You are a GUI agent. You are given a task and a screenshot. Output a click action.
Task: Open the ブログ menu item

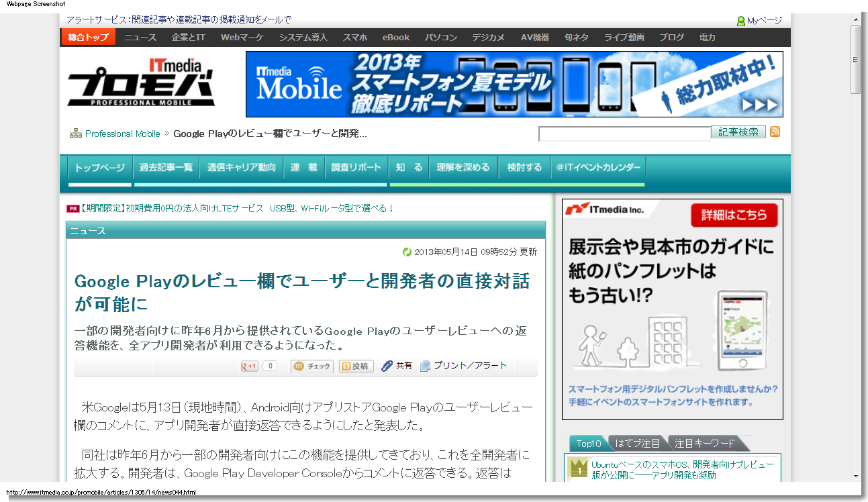tap(672, 38)
